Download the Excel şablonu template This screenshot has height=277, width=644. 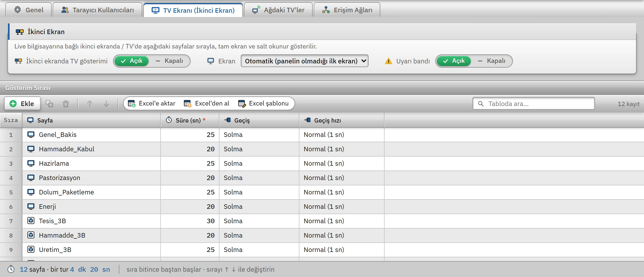(x=263, y=103)
